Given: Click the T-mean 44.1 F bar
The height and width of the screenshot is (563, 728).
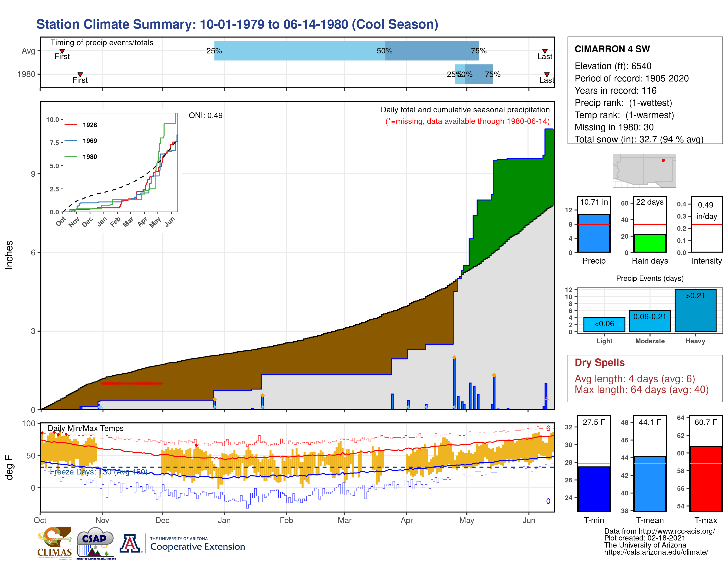Looking at the screenshot, I should click(x=650, y=484).
